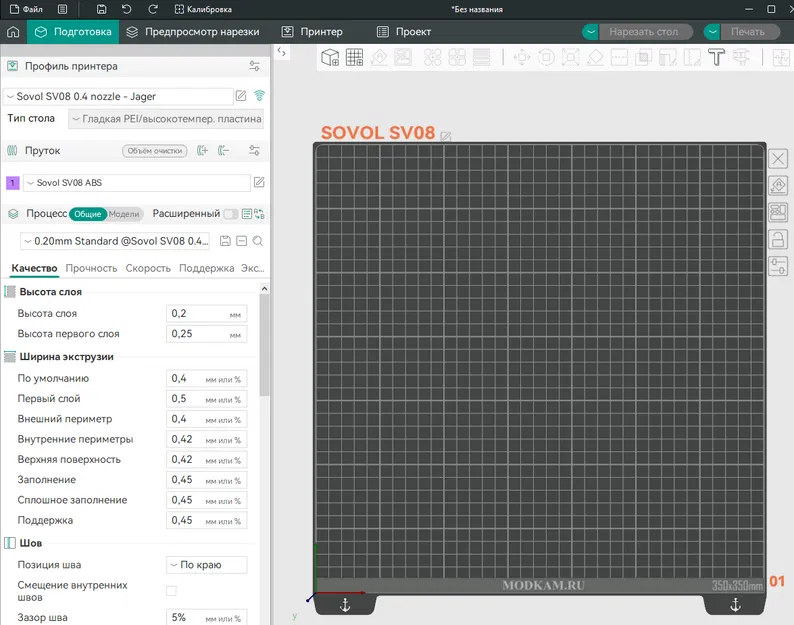Edit the SOVOL SV08 plate name

pyautogui.click(x=446, y=136)
